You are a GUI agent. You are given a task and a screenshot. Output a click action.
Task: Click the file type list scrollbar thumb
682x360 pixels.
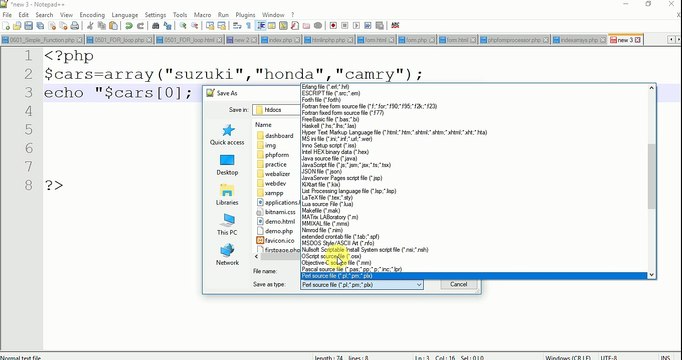click(652, 176)
